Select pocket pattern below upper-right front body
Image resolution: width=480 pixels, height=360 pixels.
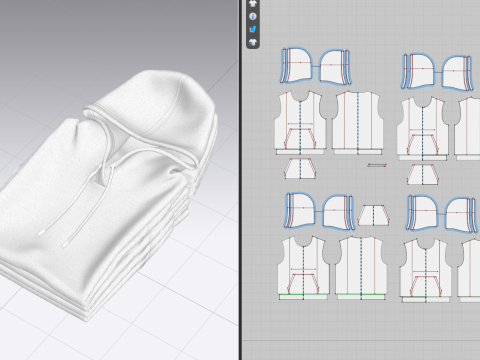(x=423, y=175)
